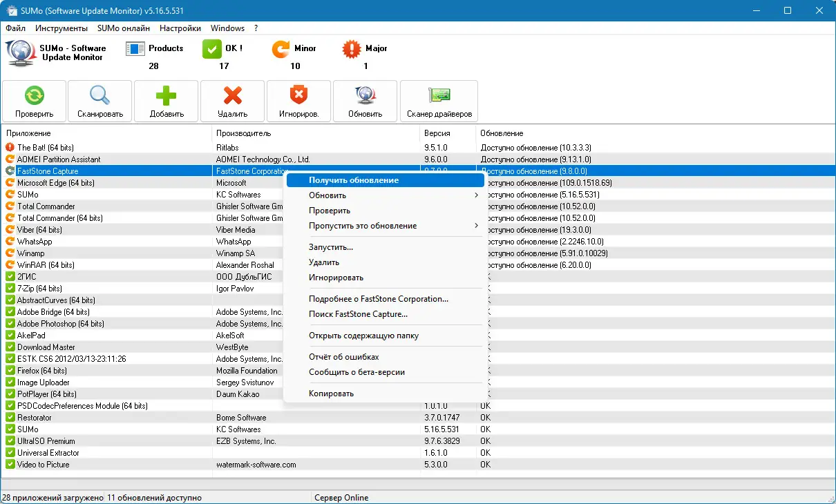836x504 pixels.
Task: Select the PSDCodecPreferences Module row
Action: pos(418,406)
